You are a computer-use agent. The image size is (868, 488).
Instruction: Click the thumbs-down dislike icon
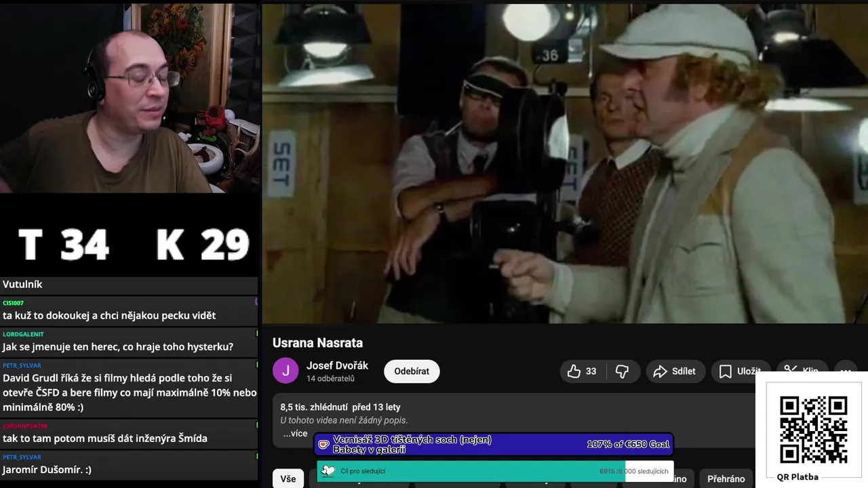pyautogui.click(x=622, y=371)
